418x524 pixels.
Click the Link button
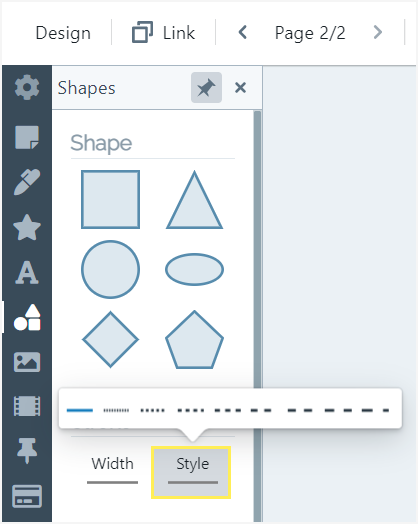point(163,32)
